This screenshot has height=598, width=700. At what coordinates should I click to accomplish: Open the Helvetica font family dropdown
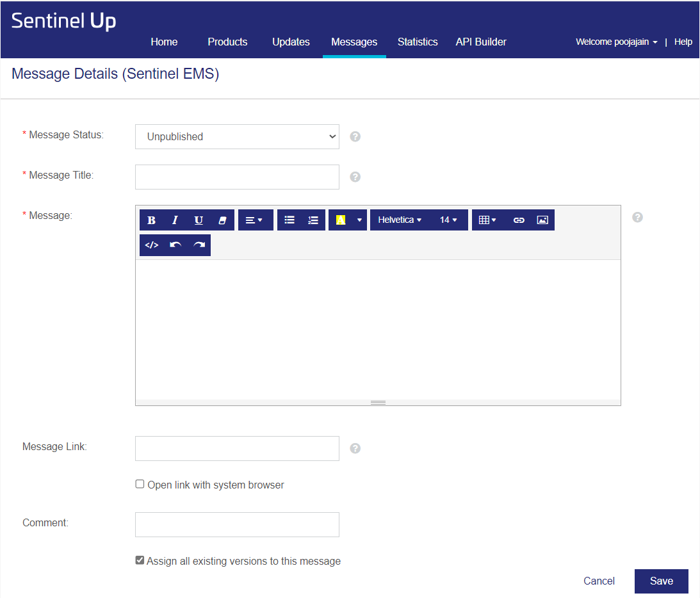(400, 220)
